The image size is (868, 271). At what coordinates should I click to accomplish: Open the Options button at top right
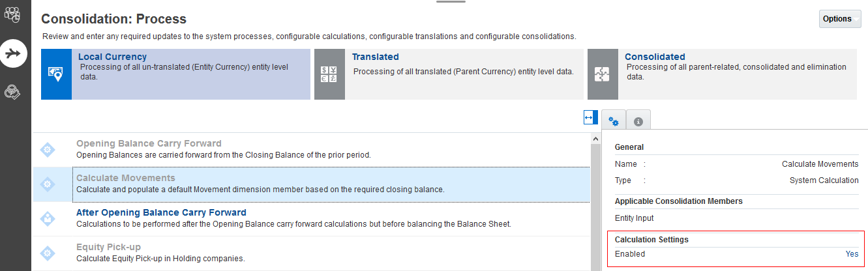(x=839, y=19)
